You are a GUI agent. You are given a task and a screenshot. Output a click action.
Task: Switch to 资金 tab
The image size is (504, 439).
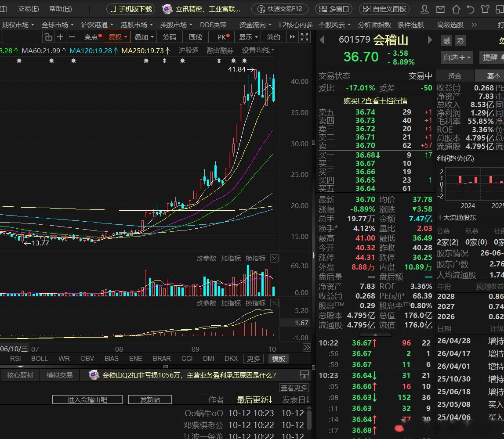point(454,76)
